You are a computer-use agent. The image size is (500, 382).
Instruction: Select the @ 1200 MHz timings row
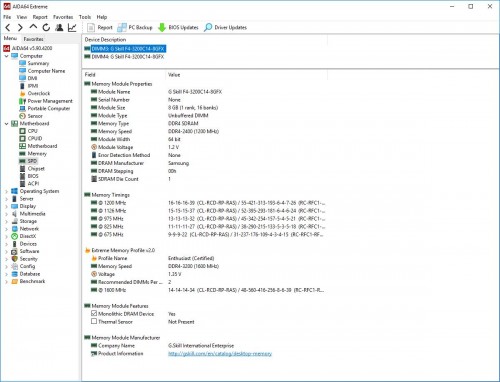205,203
